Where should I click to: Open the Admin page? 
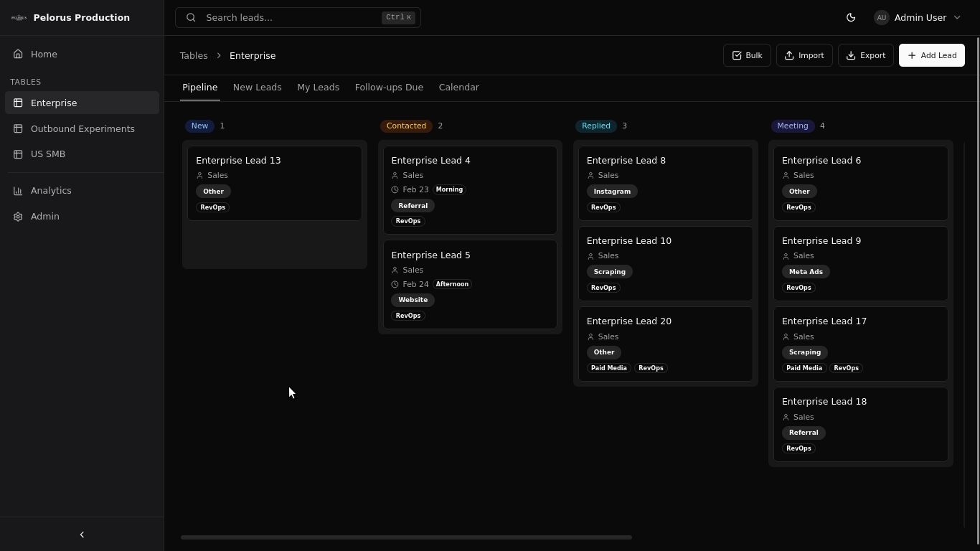pos(82,216)
